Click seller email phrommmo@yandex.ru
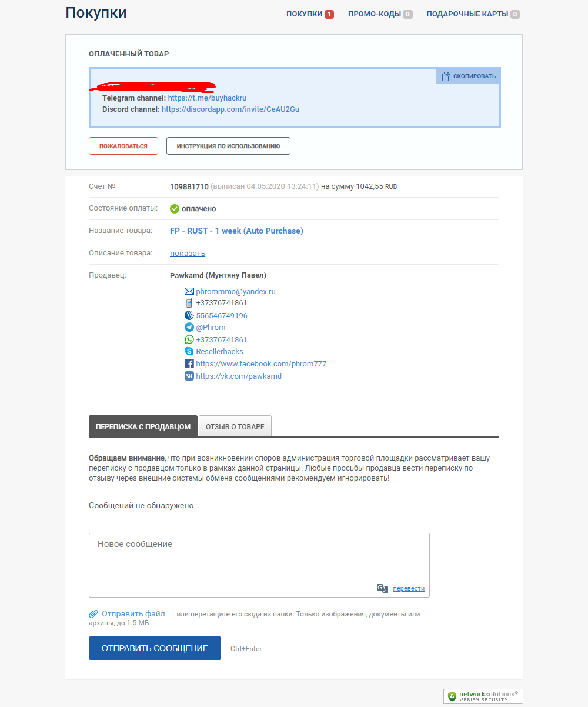Image resolution: width=588 pixels, height=707 pixels. pyautogui.click(x=236, y=291)
